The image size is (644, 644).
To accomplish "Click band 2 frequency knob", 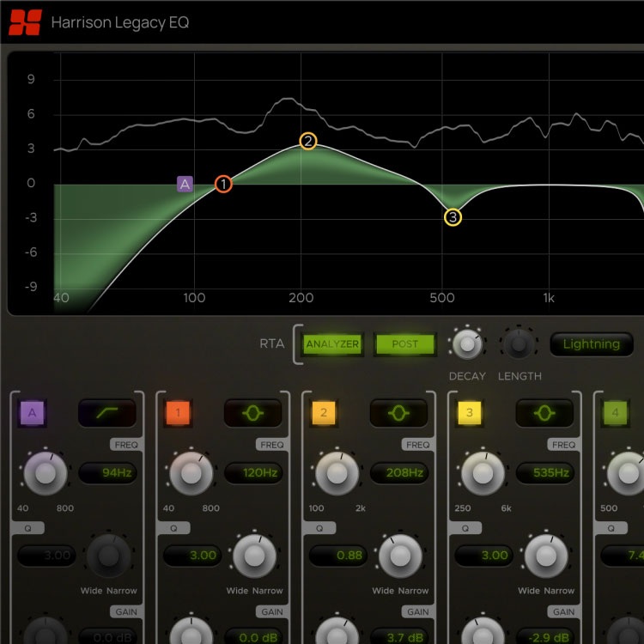I will (337, 473).
